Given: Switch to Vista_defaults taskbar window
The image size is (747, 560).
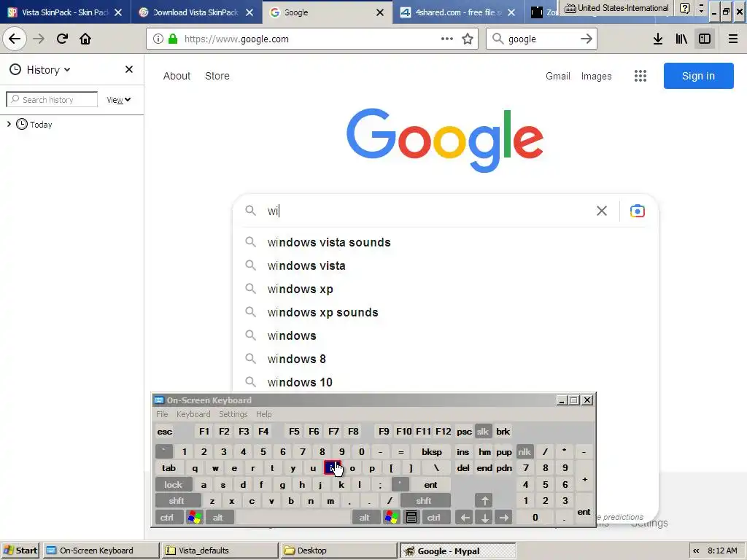Looking at the screenshot, I should pos(220,551).
